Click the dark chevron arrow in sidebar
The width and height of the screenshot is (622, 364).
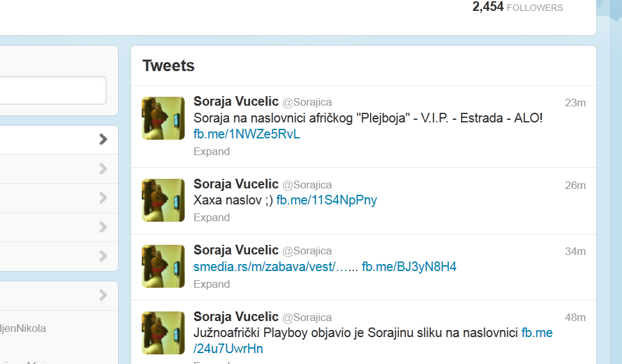[x=103, y=139]
